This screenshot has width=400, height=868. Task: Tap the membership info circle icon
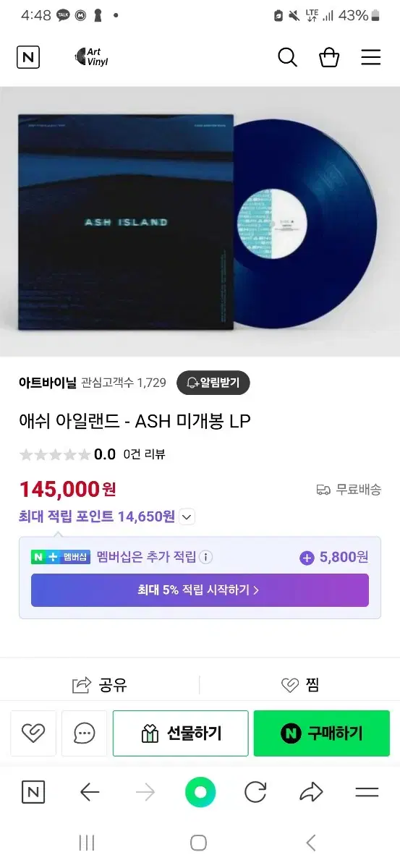coord(206,557)
